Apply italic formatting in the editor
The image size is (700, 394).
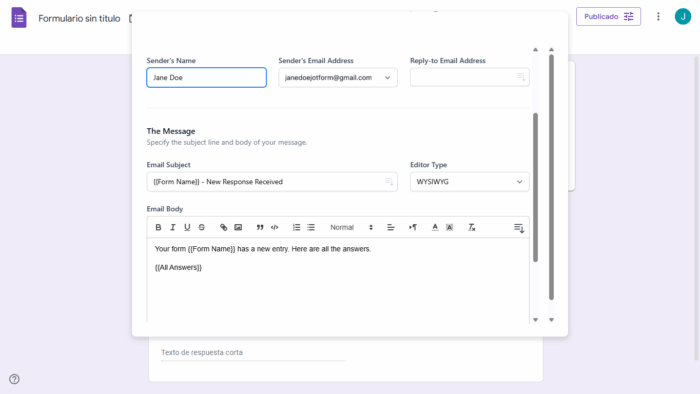pos(173,228)
